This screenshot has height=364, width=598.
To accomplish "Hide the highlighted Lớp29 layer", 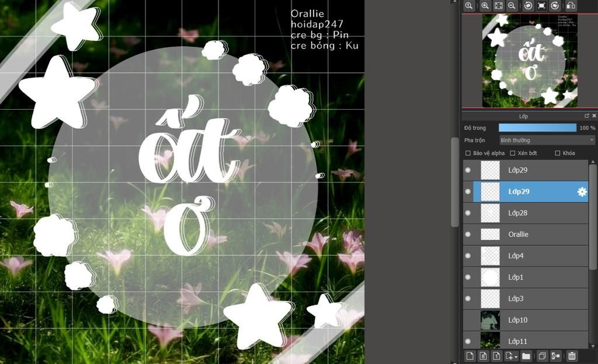I will tap(468, 191).
